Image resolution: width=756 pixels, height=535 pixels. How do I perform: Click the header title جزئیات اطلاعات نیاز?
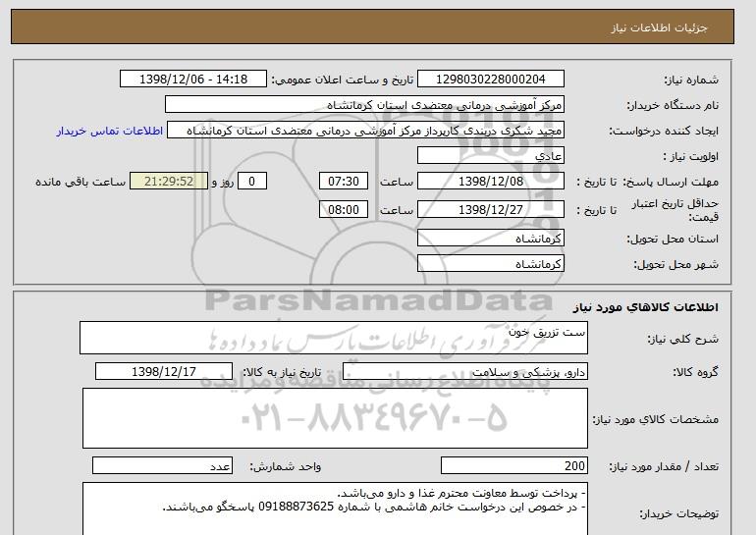pyautogui.click(x=659, y=27)
